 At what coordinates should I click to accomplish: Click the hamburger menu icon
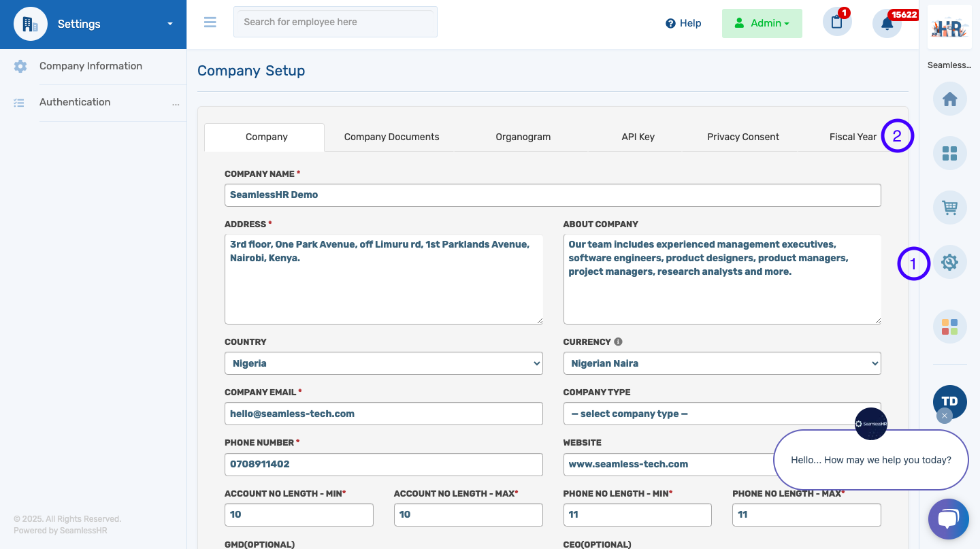[210, 22]
